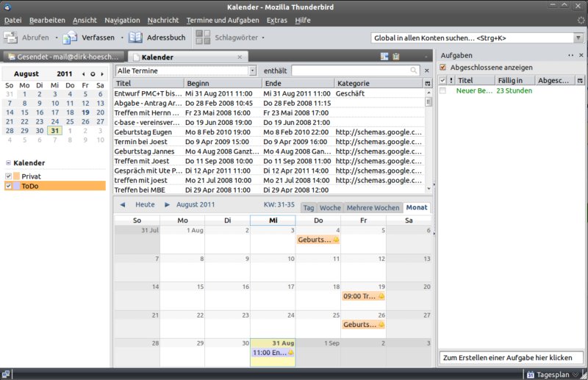This screenshot has height=380, width=588.
Task: Switch to tasks view icon in tab bar
Action: (395, 57)
